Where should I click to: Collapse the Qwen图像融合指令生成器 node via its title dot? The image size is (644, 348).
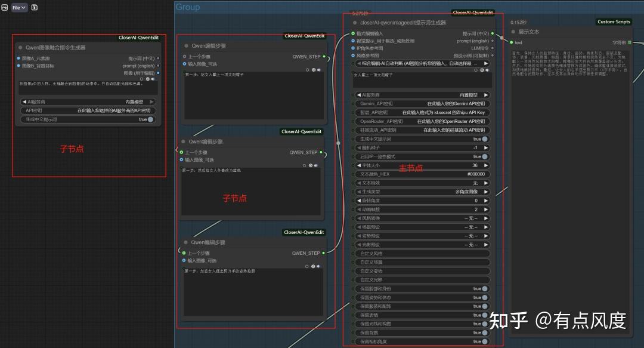(20, 48)
